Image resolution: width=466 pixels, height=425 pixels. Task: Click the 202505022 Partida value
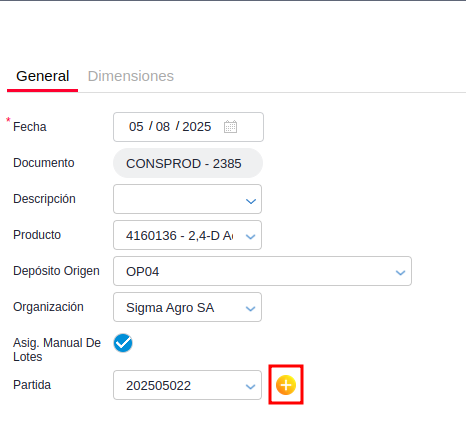pyautogui.click(x=158, y=386)
